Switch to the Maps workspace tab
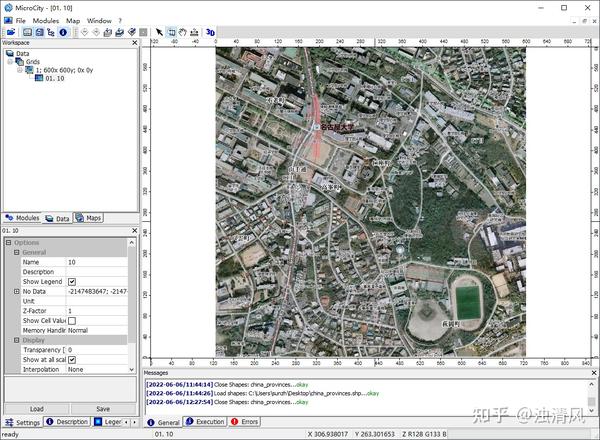The image size is (600, 440). tap(88, 217)
